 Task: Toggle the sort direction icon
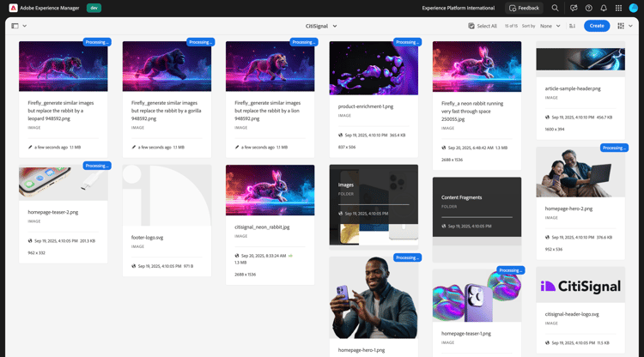[572, 26]
